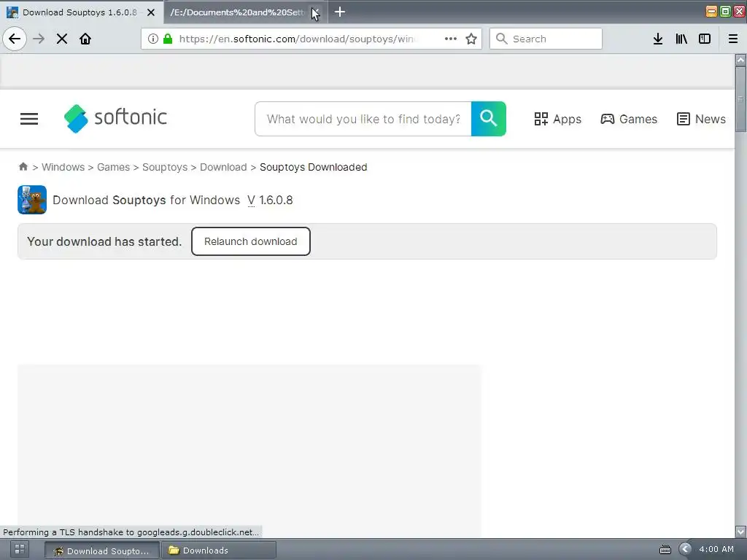The width and height of the screenshot is (747, 560).
Task: Open the on-screen keyboard tray icon
Action: [665, 550]
